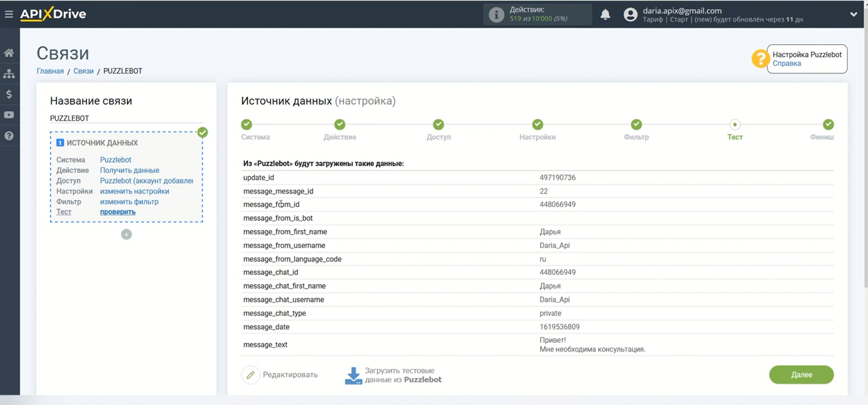
Task: Add a new block with plus icon
Action: coord(126,235)
